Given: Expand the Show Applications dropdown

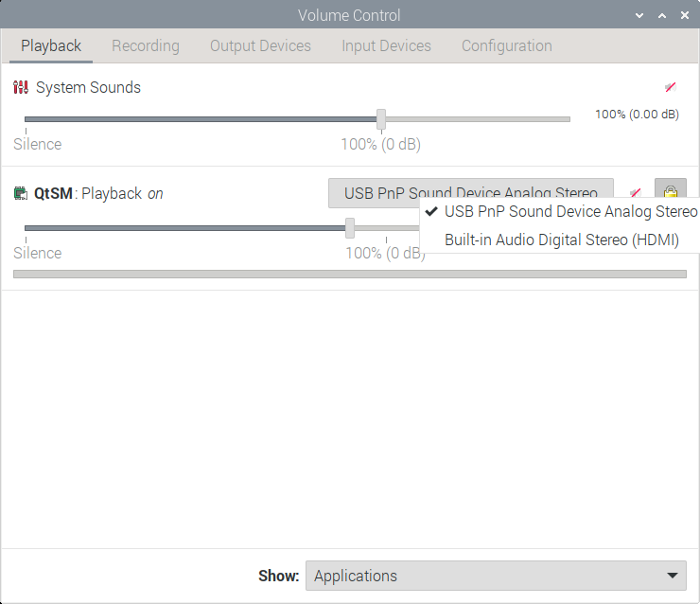Looking at the screenshot, I should tap(496, 576).
